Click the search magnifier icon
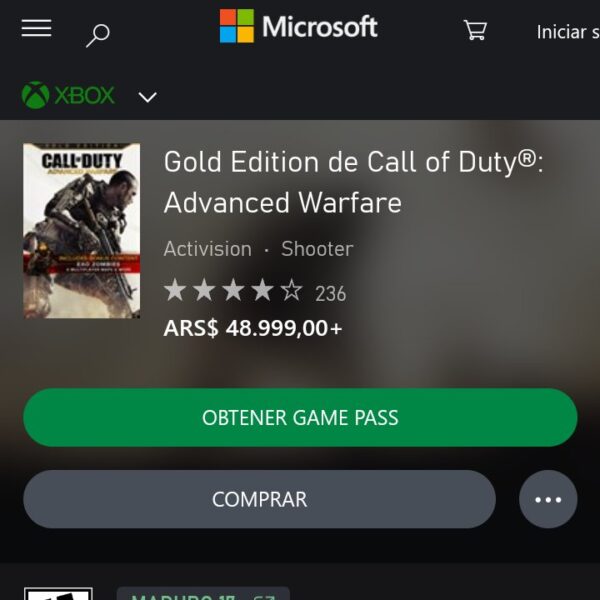600x600 pixels. click(98, 36)
